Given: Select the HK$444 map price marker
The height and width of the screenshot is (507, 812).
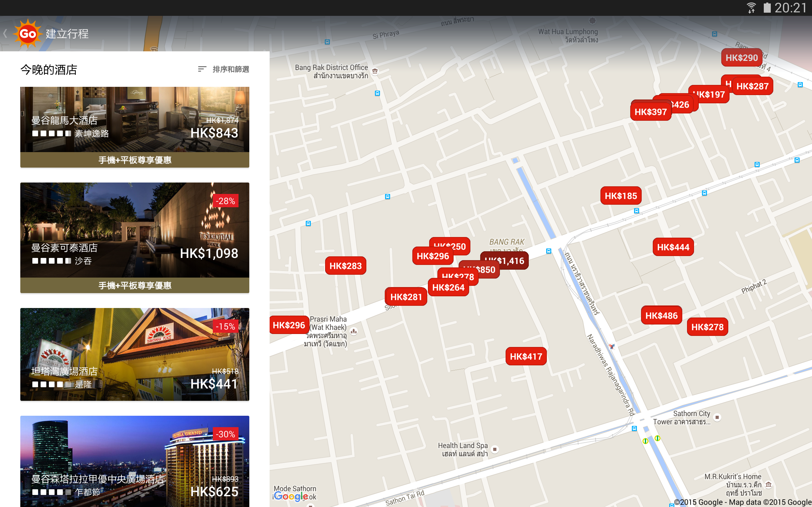Looking at the screenshot, I should (673, 247).
